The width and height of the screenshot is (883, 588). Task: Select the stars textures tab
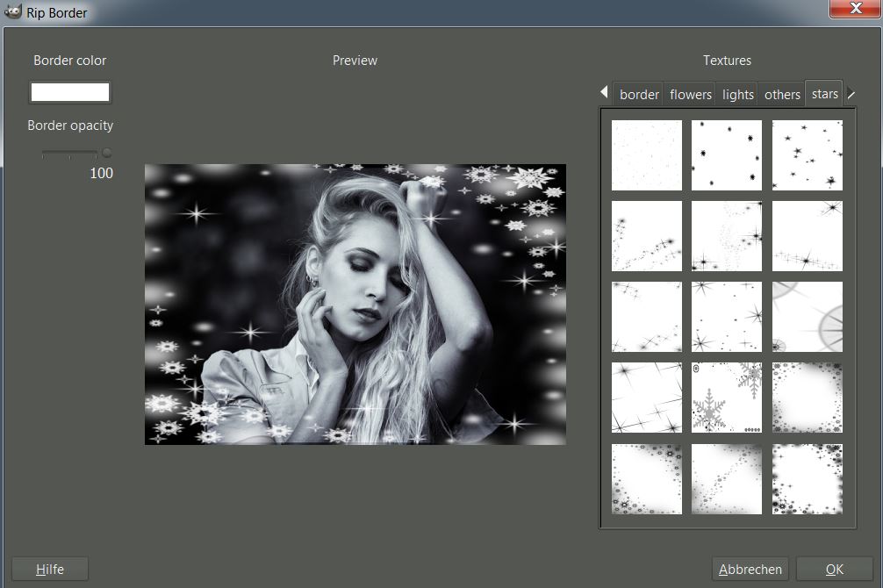pos(824,93)
